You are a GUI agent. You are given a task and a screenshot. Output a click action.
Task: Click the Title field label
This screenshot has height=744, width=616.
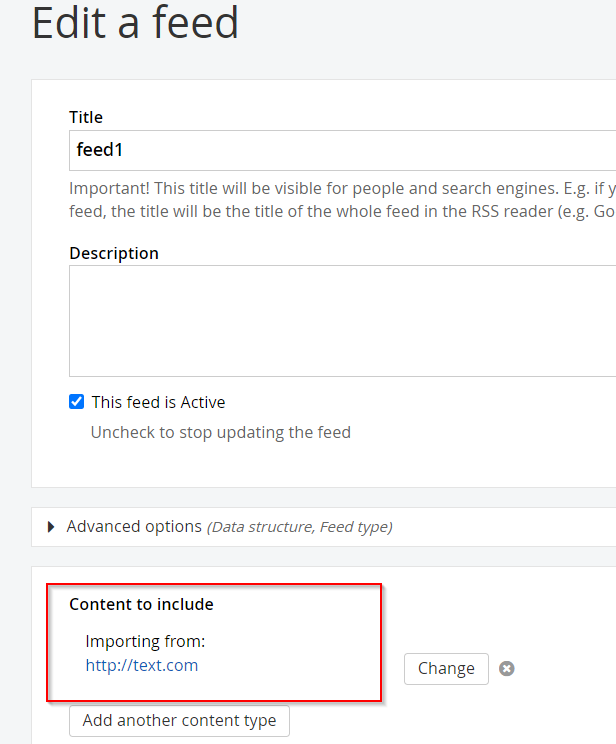[x=86, y=117]
